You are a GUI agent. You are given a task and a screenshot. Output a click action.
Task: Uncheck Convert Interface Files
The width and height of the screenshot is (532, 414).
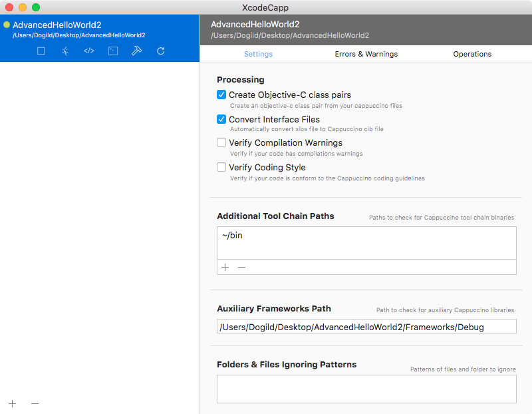coord(221,119)
